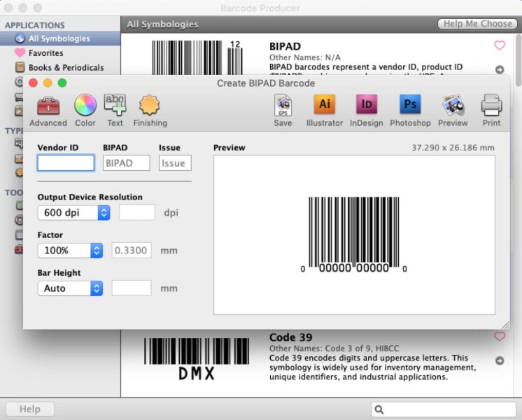Focus the search field at bottom
Image resolution: width=522 pixels, height=420 pixels.
pos(444,409)
